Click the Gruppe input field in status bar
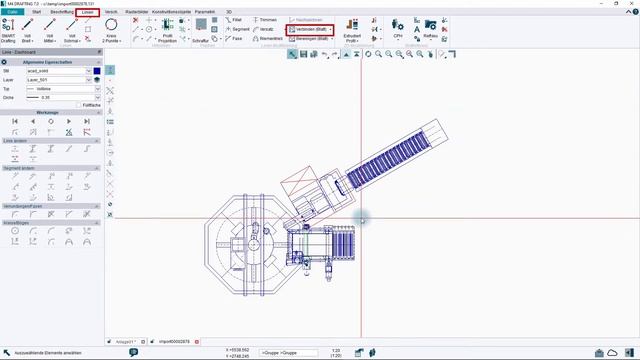This screenshot has width=640, height=360. pyautogui.click(x=289, y=353)
